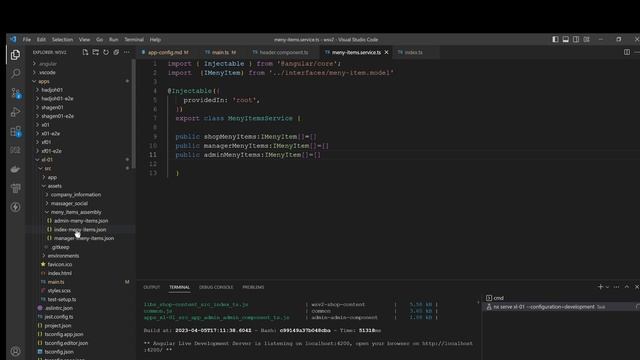Screen dimensions: 640x360
Task: Open the Run and Debug view
Action: (x=15, y=112)
